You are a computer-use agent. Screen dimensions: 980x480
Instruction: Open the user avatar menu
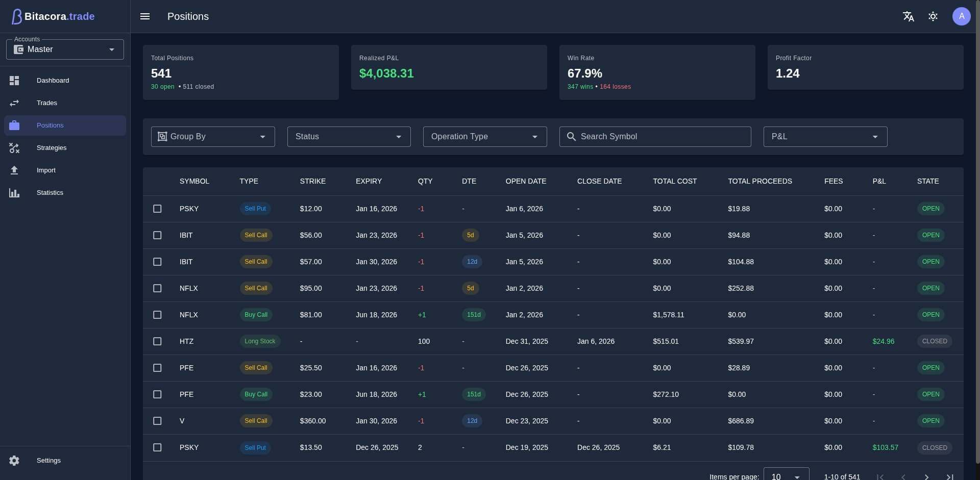961,16
